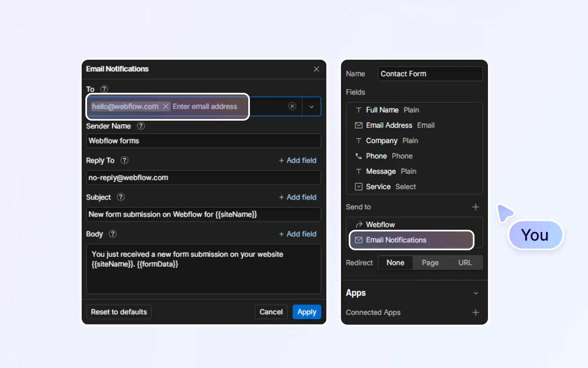Edit the Webflow forms sender name field

pos(203,141)
